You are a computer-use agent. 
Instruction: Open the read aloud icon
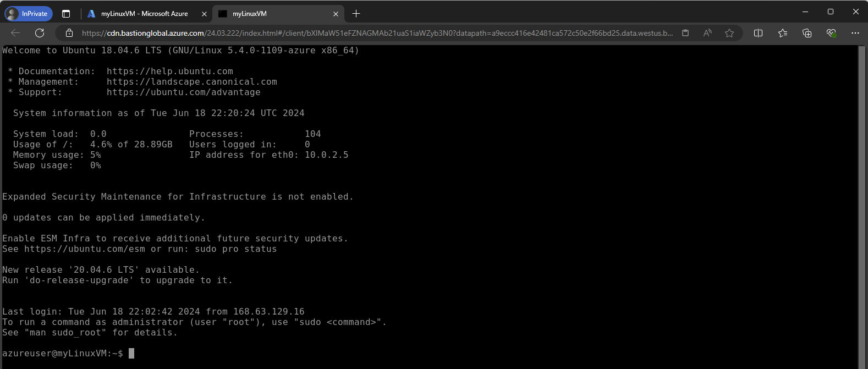click(x=707, y=33)
